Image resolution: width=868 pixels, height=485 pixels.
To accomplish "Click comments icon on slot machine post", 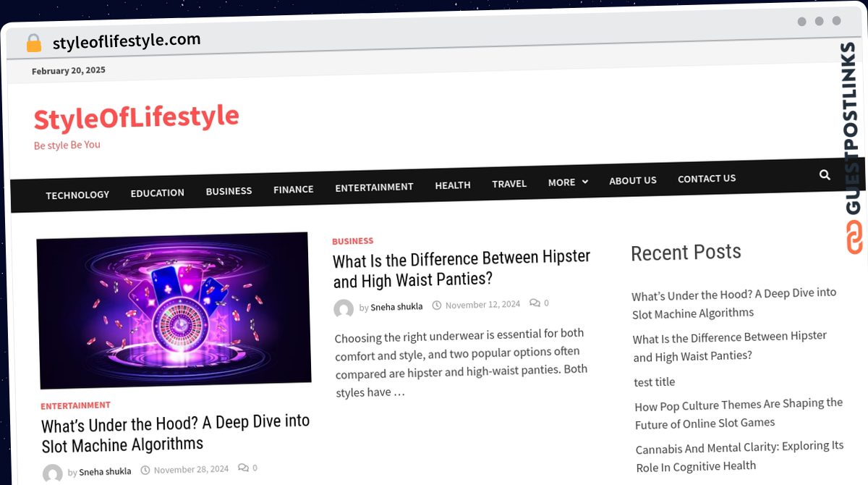I will (x=243, y=468).
